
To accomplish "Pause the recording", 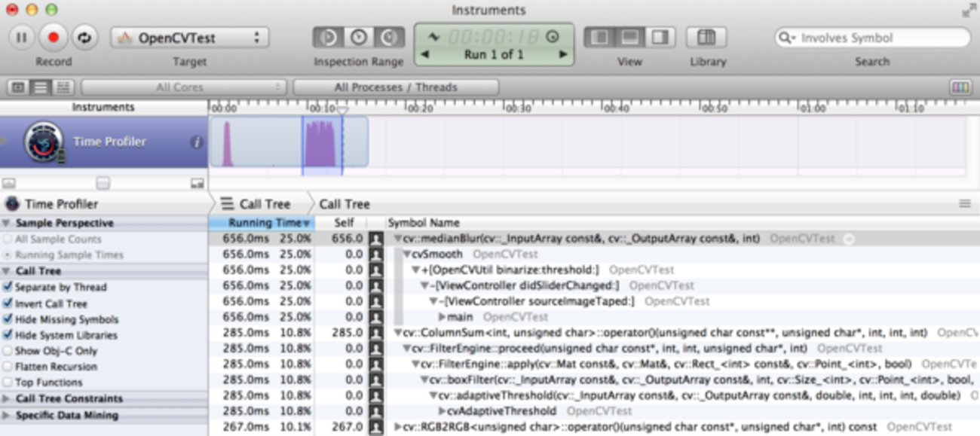I will (21, 37).
